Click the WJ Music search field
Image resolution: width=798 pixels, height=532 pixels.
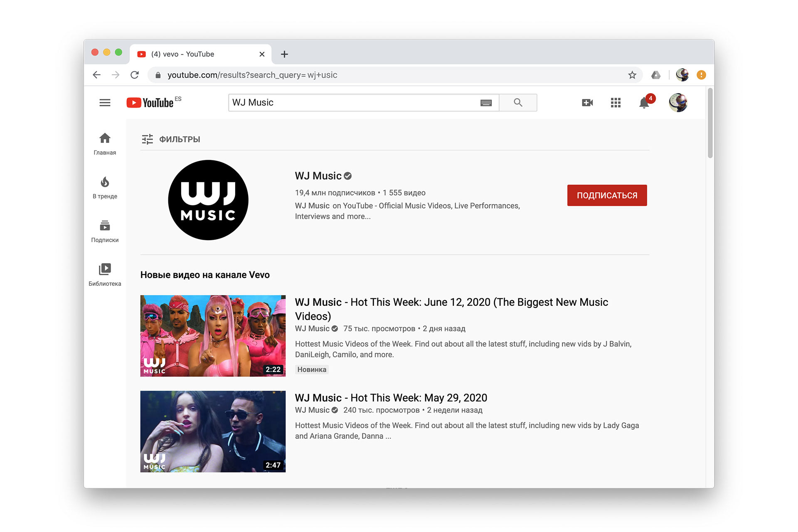[353, 103]
